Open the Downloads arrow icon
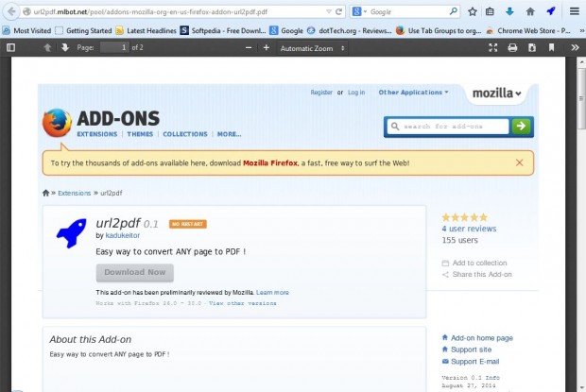This screenshot has height=392, width=586. click(x=509, y=11)
